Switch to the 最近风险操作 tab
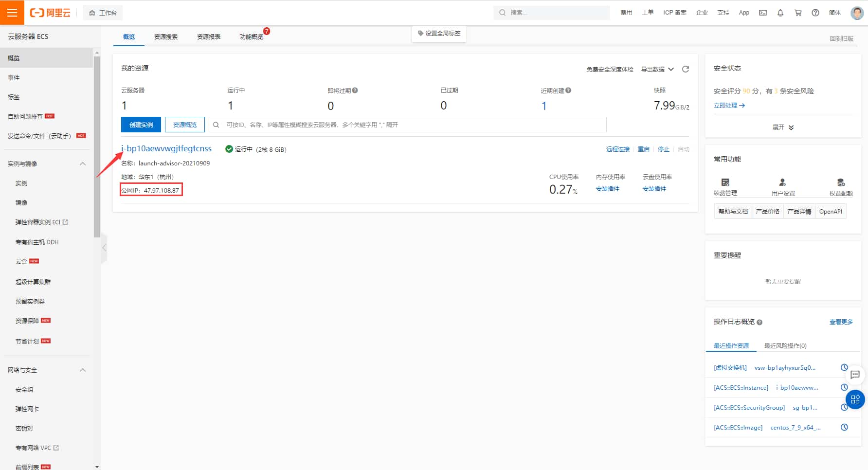The height and width of the screenshot is (470, 868). pos(785,346)
